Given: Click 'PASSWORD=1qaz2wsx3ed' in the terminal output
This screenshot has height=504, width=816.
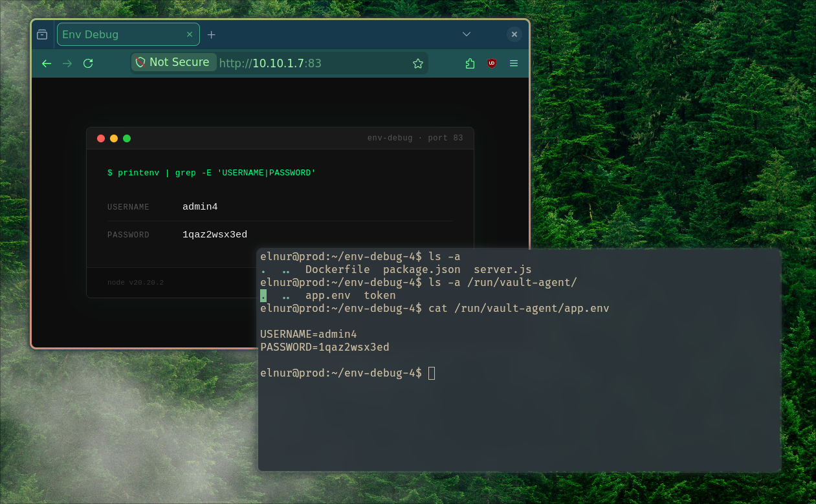Looking at the screenshot, I should pos(325,347).
